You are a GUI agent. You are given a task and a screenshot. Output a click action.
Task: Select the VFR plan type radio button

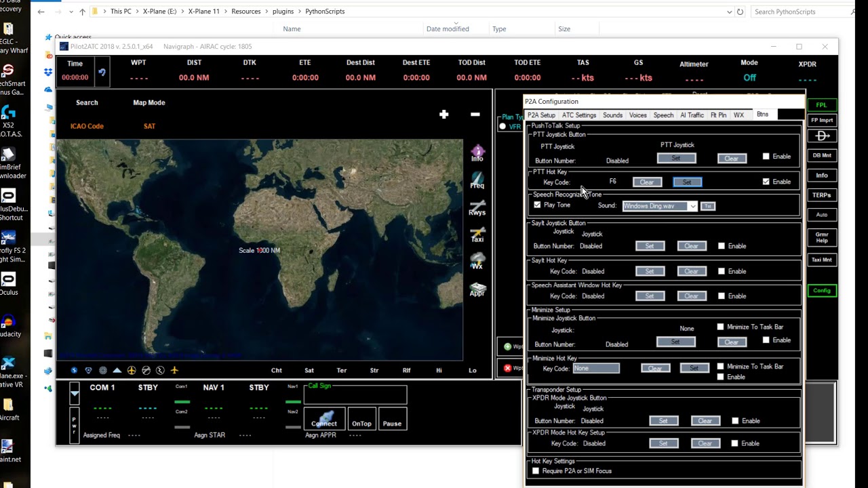(x=502, y=127)
